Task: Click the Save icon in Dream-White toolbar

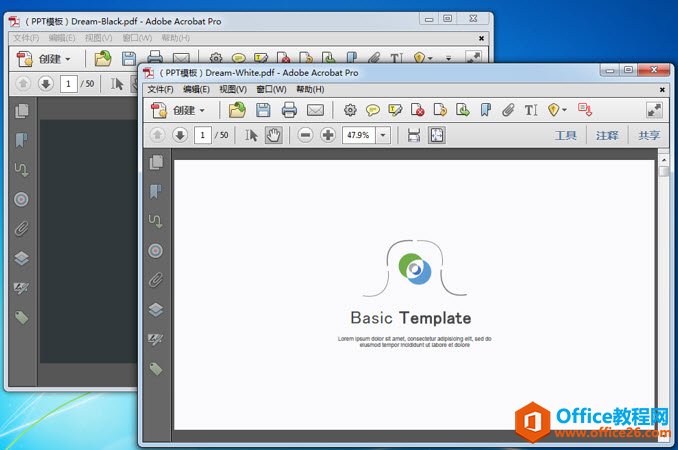Action: [263, 110]
